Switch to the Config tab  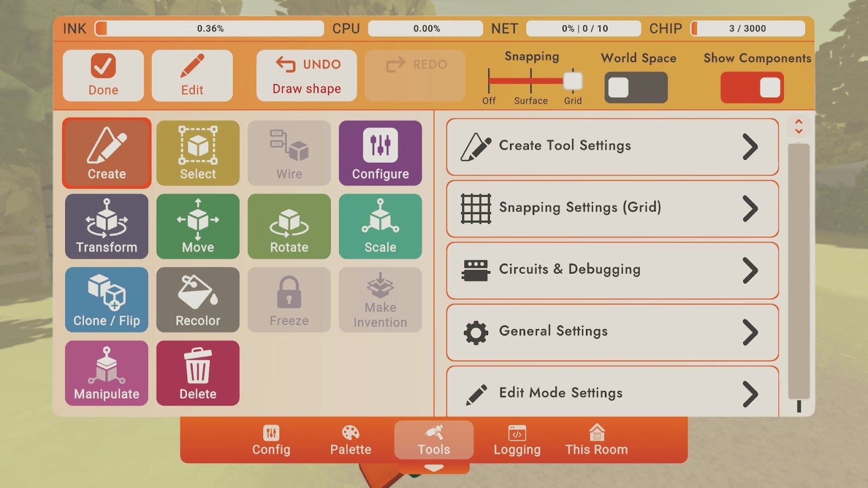point(271,440)
